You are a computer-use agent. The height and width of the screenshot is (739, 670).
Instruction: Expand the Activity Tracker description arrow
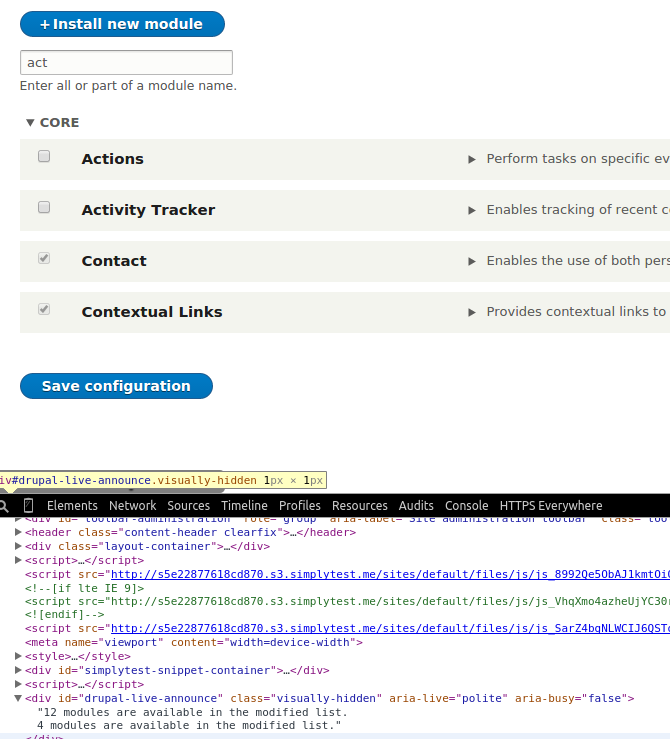click(472, 210)
